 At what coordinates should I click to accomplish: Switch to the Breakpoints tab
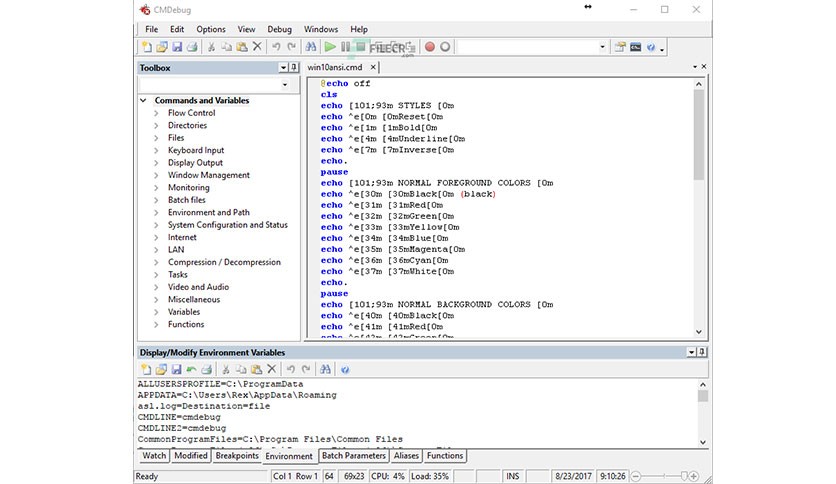point(237,456)
